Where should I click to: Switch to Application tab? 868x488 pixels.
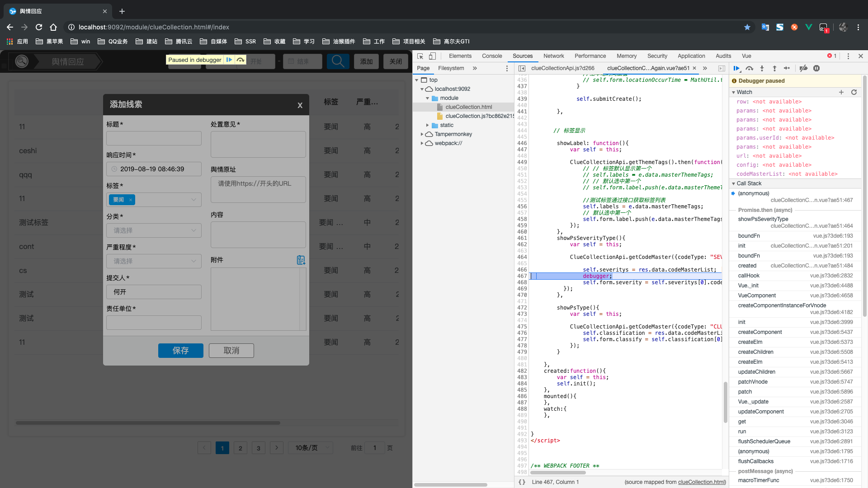pyautogui.click(x=691, y=56)
